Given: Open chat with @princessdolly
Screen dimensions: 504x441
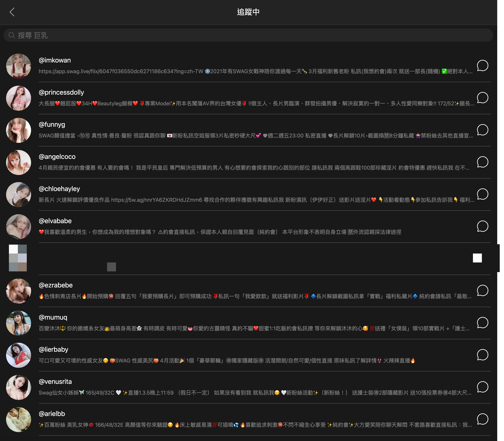Looking at the screenshot, I should click(x=482, y=98).
